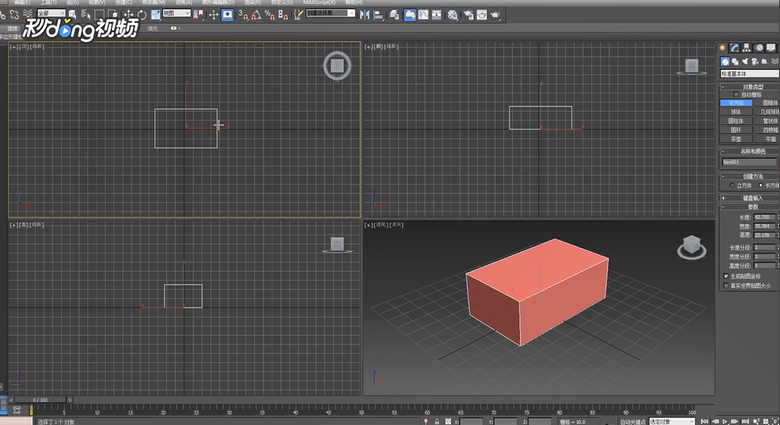Click the 长方体 object type button
The width and height of the screenshot is (780, 425).
736,103
